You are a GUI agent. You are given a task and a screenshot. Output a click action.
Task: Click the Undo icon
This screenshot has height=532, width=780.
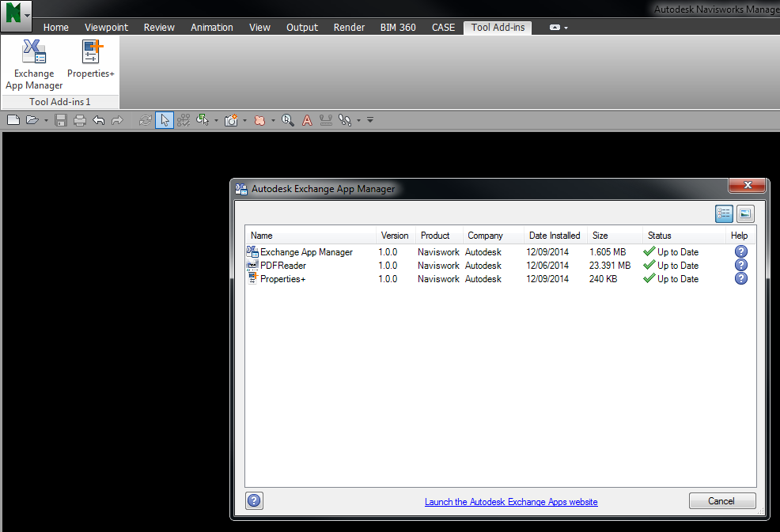coord(98,119)
